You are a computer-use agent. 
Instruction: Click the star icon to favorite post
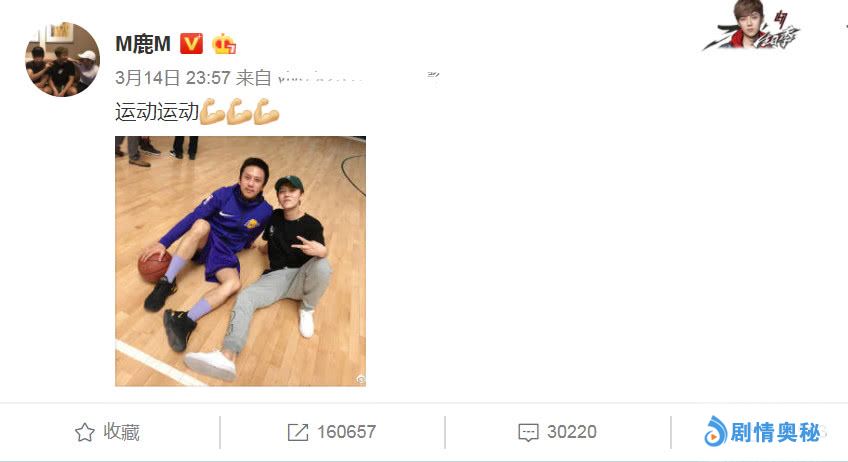(x=85, y=432)
